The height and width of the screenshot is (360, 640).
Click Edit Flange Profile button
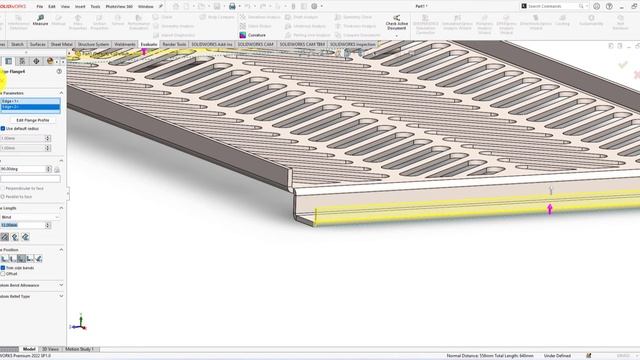33,120
